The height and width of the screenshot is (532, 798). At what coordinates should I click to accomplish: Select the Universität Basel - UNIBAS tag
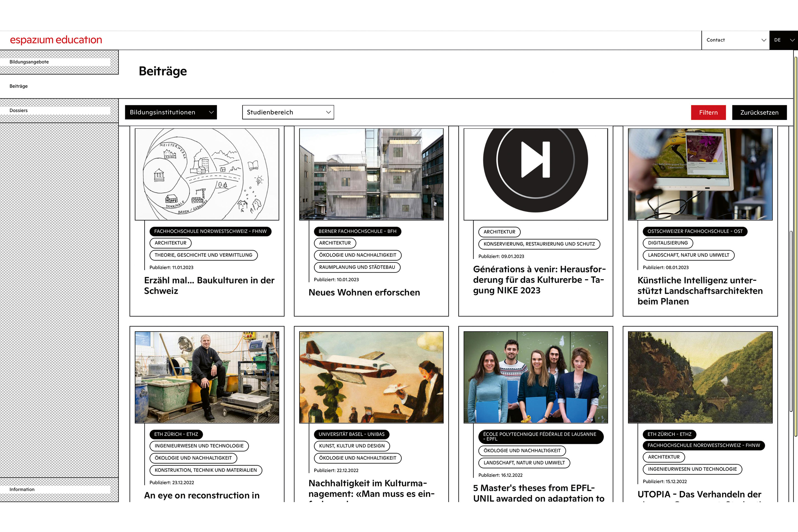[352, 434]
